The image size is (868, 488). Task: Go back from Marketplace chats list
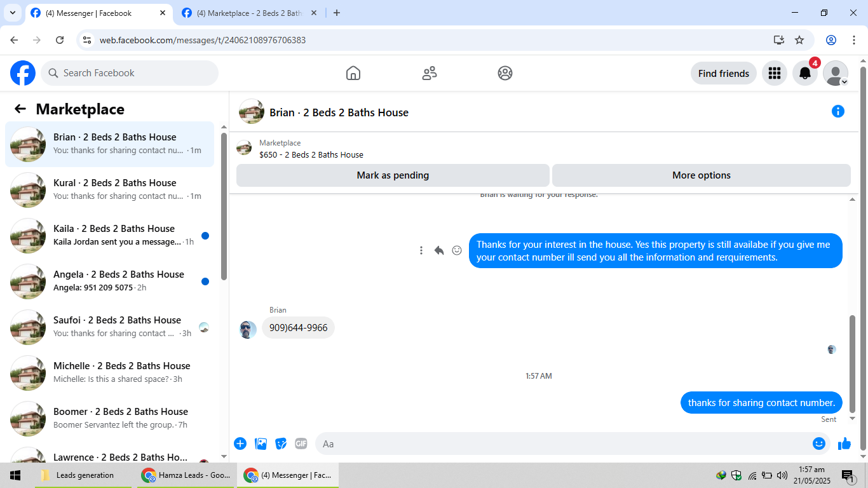click(20, 109)
